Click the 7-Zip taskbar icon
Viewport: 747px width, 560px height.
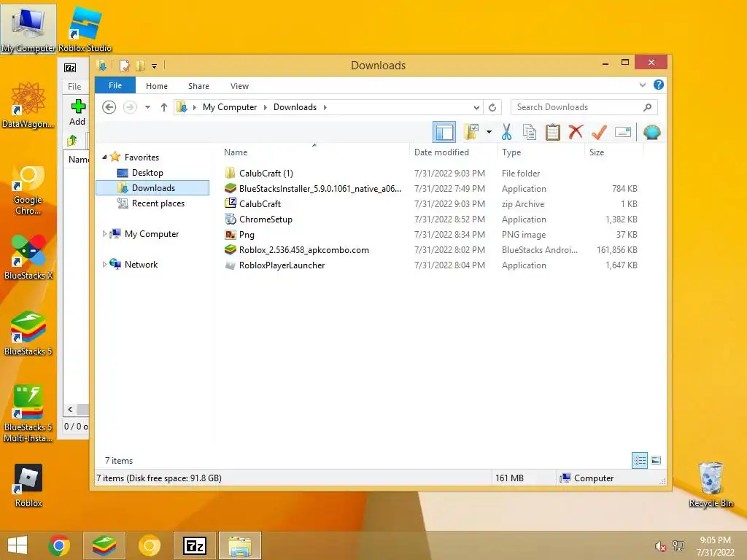tap(195, 545)
